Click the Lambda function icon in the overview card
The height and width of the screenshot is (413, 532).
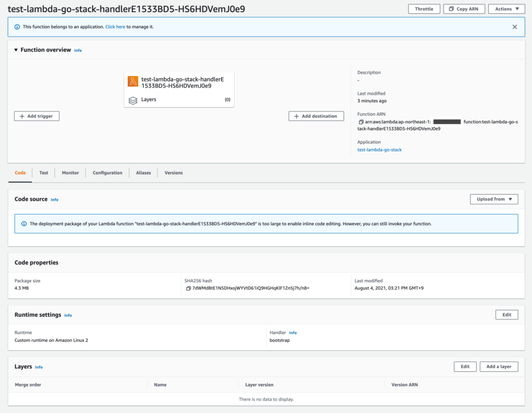pyautogui.click(x=132, y=81)
